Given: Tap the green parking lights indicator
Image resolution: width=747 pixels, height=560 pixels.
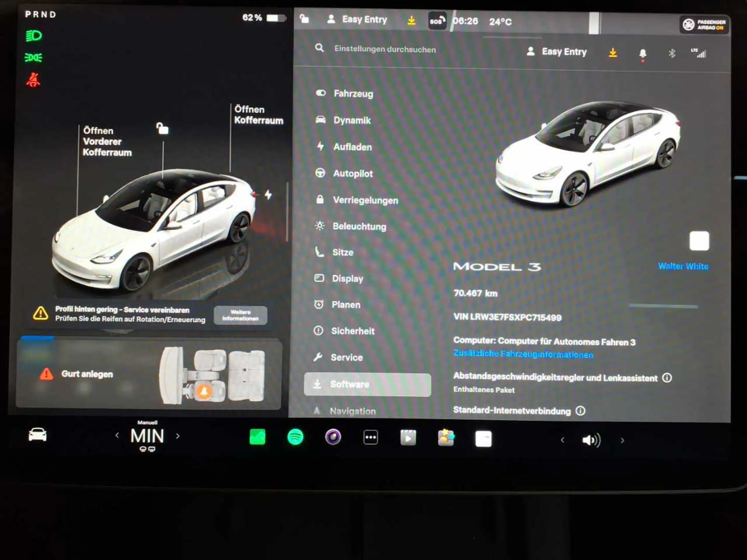Looking at the screenshot, I should (x=34, y=57).
